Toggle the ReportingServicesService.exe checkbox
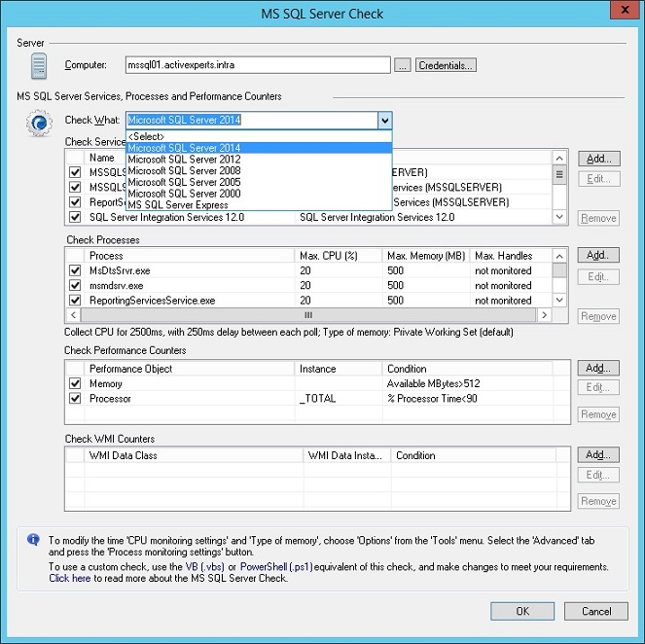 [x=75, y=301]
